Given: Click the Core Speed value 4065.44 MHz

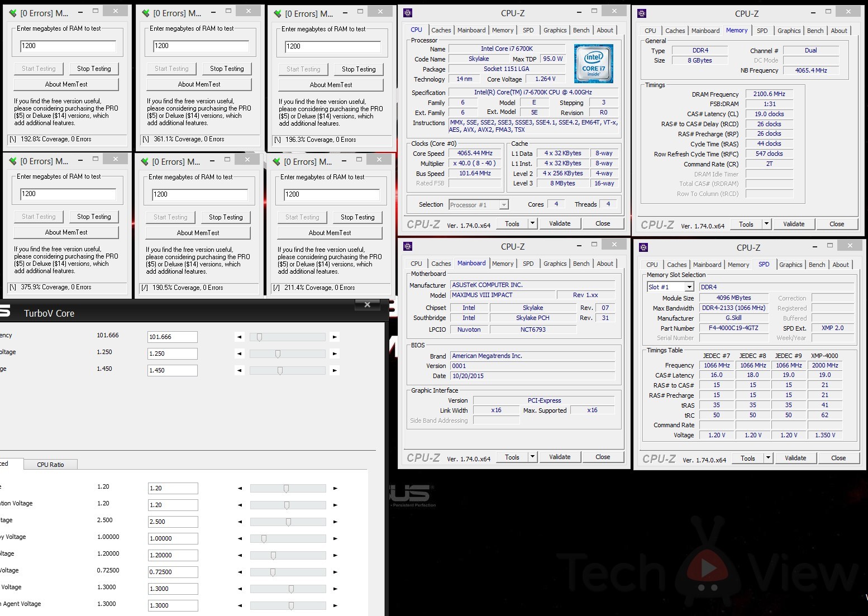Looking at the screenshot, I should pos(475,153).
